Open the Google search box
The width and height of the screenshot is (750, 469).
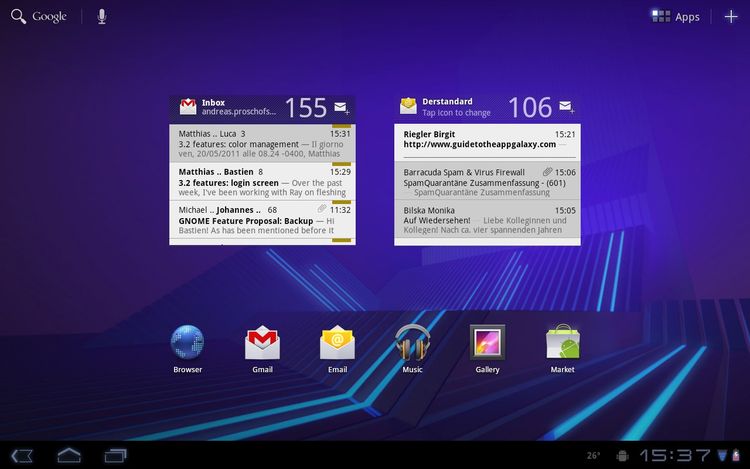(x=40, y=16)
